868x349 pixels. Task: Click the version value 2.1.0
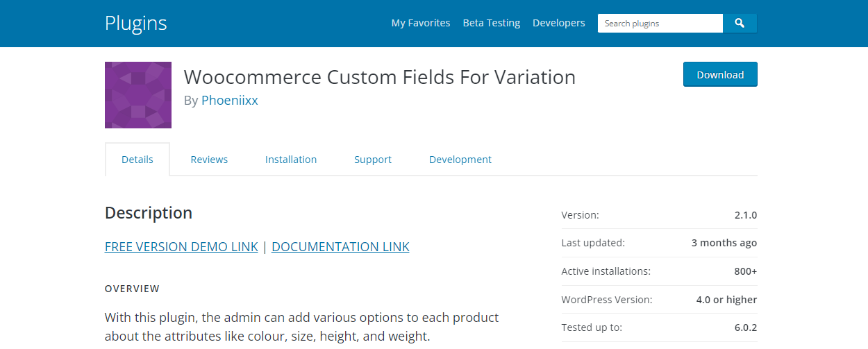[746, 215]
